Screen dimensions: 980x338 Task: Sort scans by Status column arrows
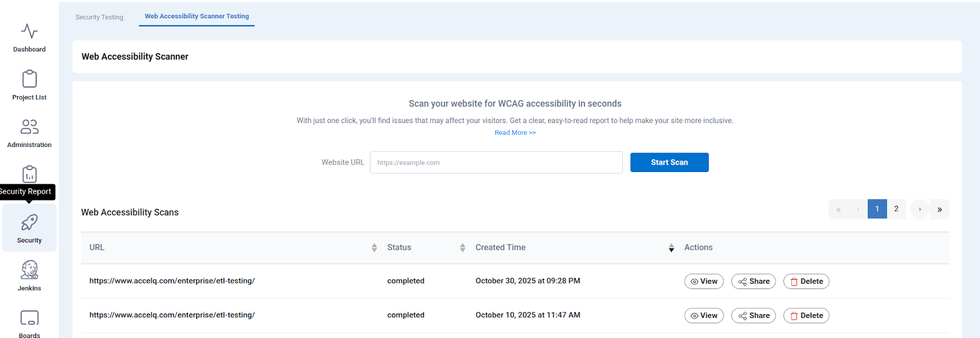tap(462, 247)
